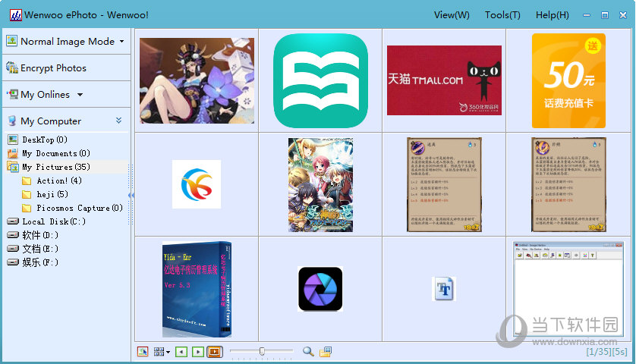Click the thumbnail grid view icon
Screen dimensions: 636x364
click(159, 351)
